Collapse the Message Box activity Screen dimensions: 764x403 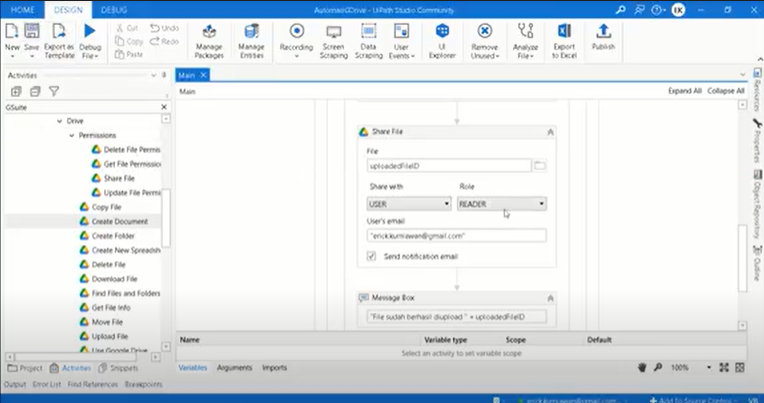click(x=549, y=298)
